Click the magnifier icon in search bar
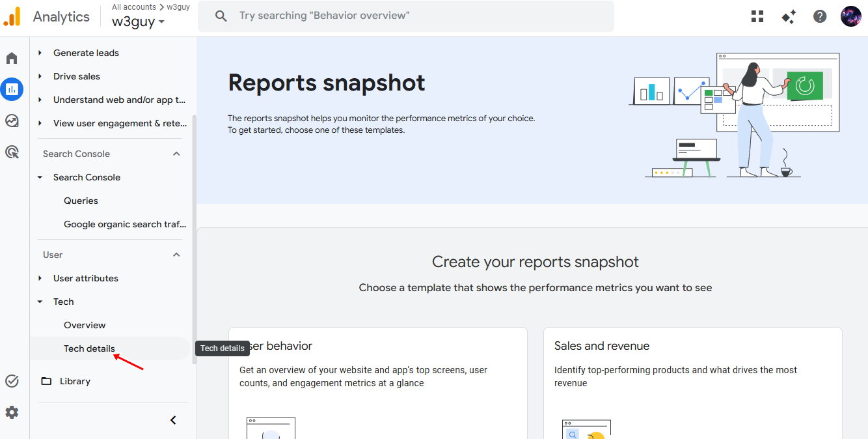This screenshot has width=868, height=439. point(221,16)
